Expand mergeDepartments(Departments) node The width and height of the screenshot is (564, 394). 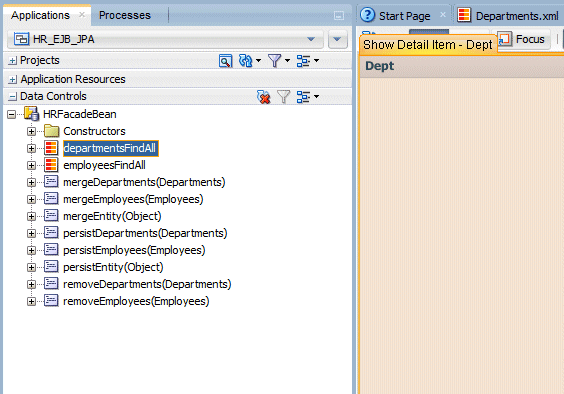pos(31,182)
